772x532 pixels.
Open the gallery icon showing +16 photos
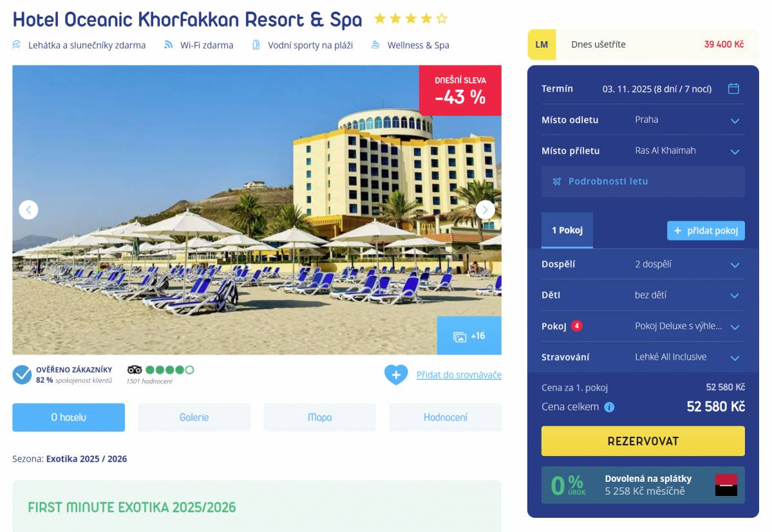(x=469, y=336)
